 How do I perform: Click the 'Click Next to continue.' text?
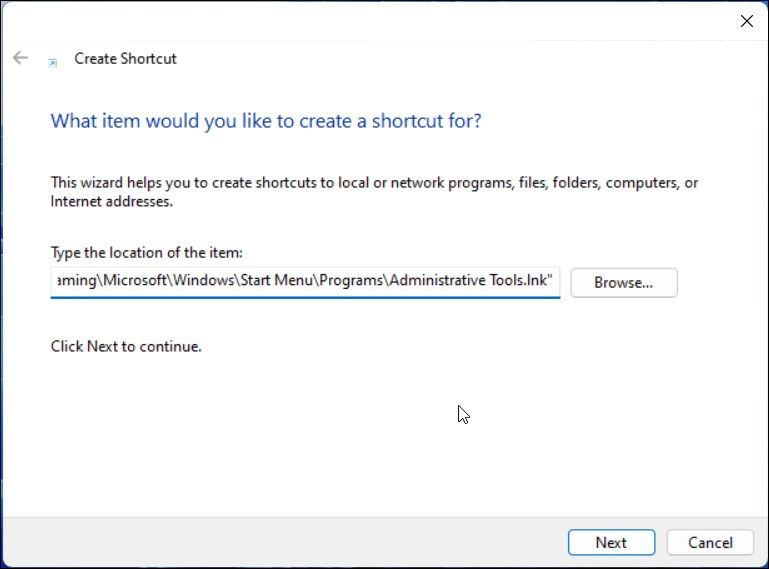[126, 346]
